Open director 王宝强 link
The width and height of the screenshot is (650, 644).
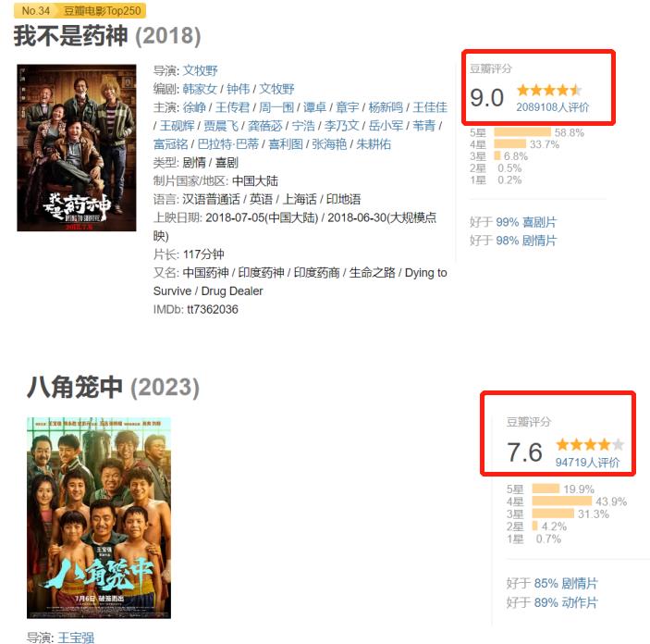coord(76,638)
